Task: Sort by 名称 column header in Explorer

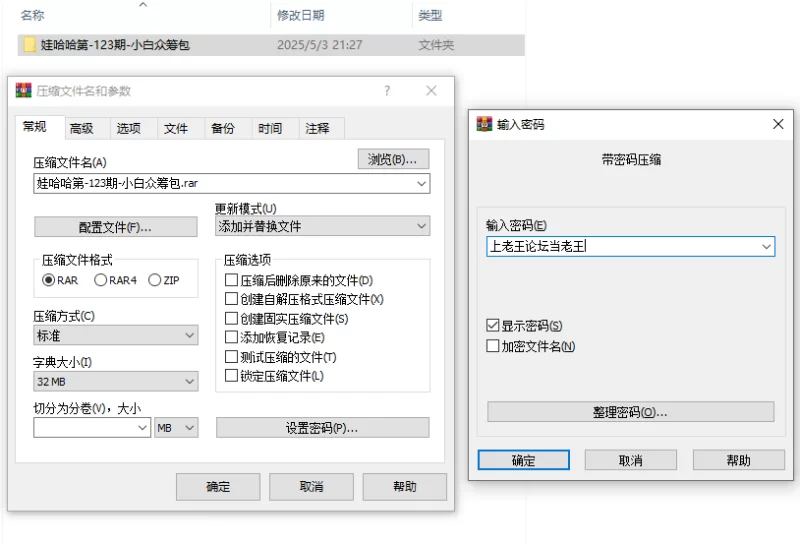Action: (x=33, y=15)
